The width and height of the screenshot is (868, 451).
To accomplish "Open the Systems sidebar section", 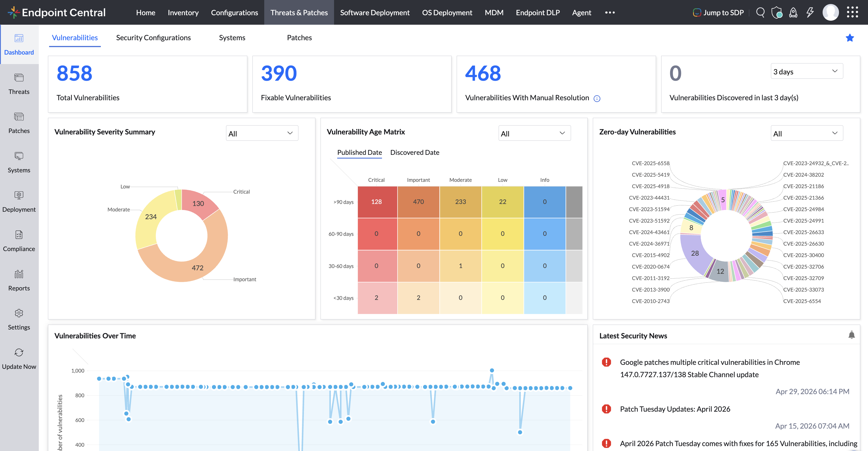I will click(x=19, y=163).
